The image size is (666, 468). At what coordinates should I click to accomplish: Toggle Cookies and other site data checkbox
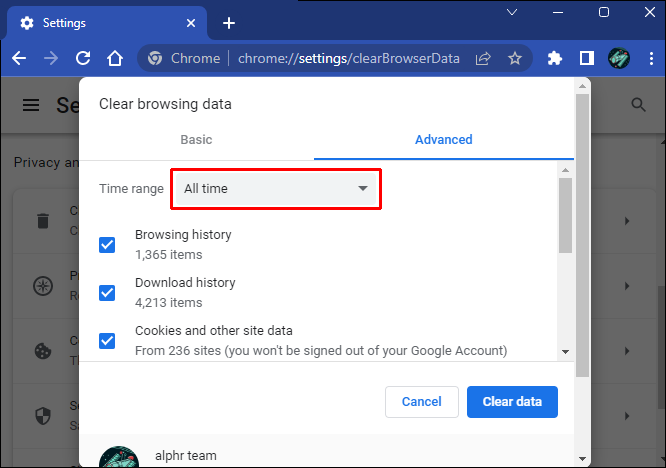tap(108, 341)
